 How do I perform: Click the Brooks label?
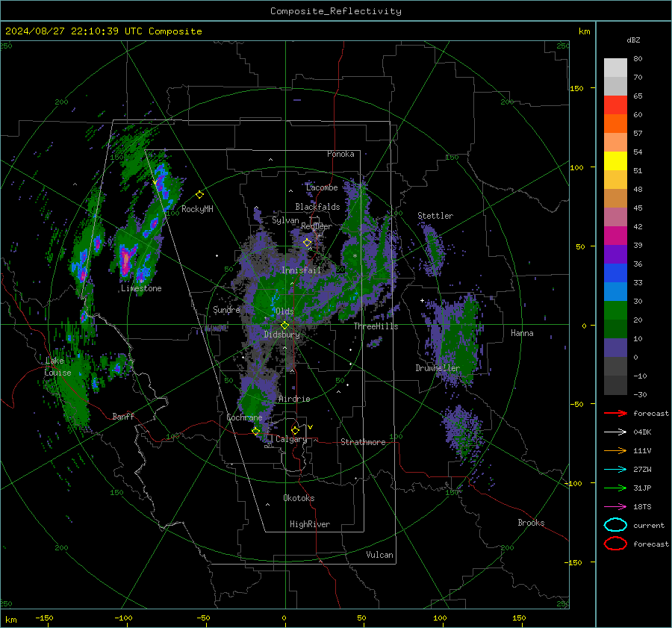click(x=531, y=523)
